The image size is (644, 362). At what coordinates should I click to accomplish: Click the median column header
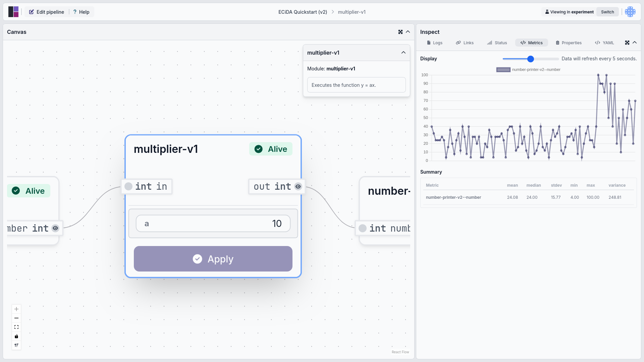(x=533, y=185)
